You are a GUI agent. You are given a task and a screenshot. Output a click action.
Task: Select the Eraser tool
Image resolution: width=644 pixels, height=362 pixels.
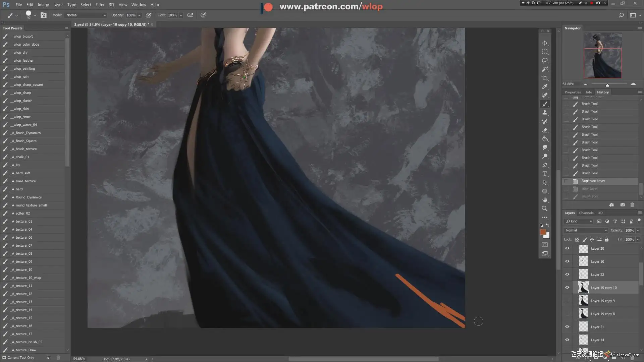tap(545, 130)
